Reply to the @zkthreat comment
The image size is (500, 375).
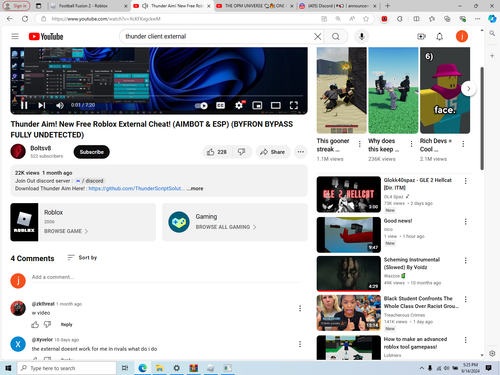point(66,324)
